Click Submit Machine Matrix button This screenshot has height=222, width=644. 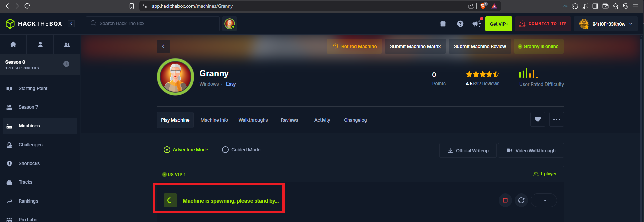[415, 46]
